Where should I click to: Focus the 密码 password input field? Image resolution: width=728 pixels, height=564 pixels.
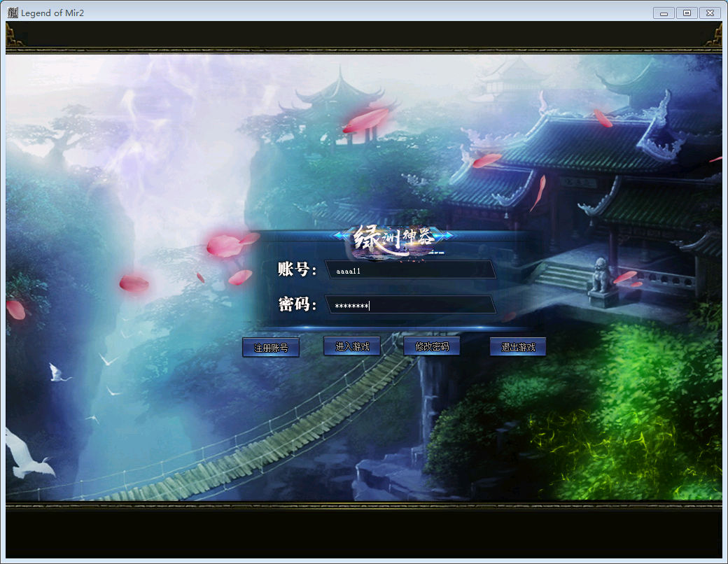click(x=411, y=305)
